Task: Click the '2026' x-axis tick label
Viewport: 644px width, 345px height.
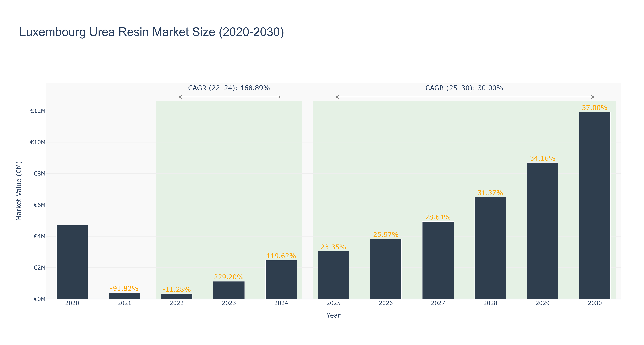Action: click(385, 303)
